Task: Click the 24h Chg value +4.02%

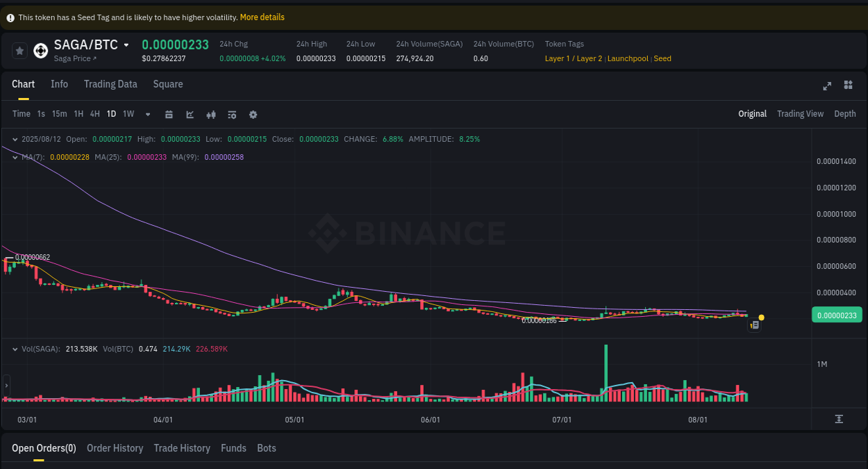Action: click(273, 58)
